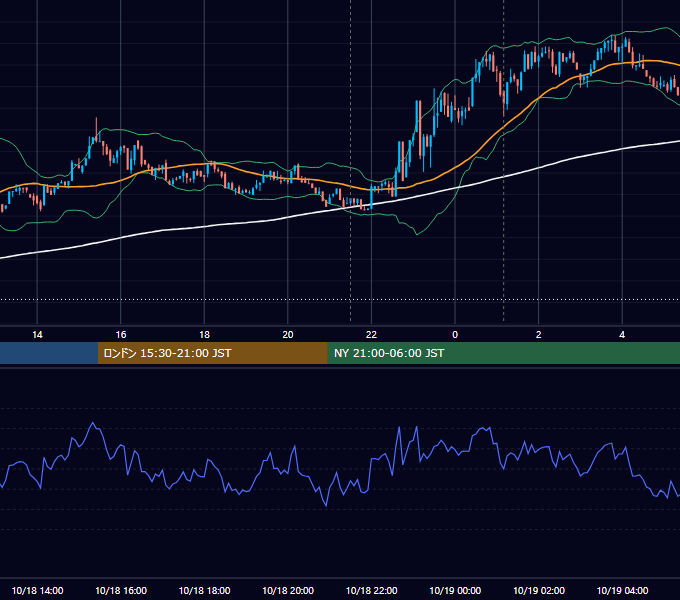Click the 20 hour axis label
The image size is (680, 600).
[288, 335]
